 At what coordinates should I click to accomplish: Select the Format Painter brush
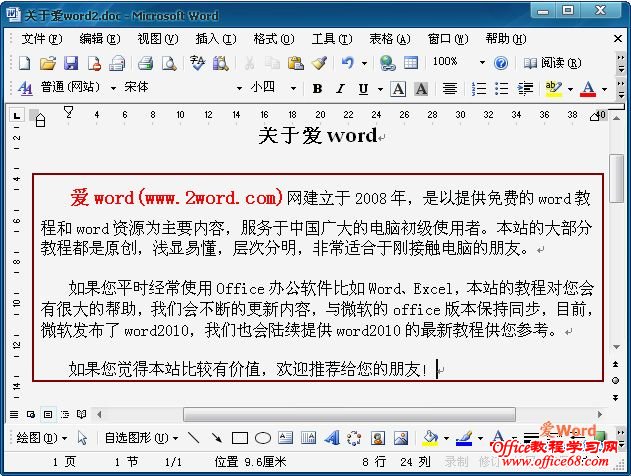point(320,63)
